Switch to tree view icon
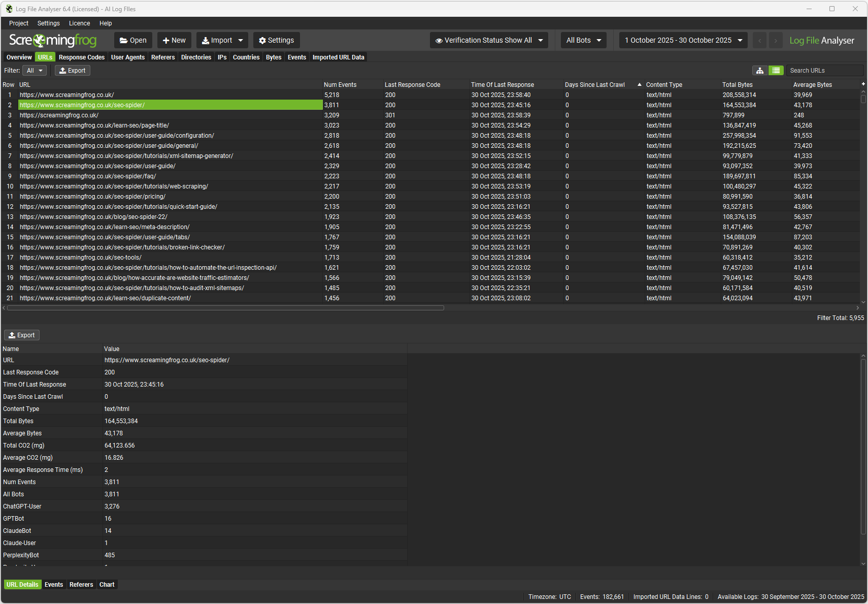868x604 pixels. tap(759, 71)
